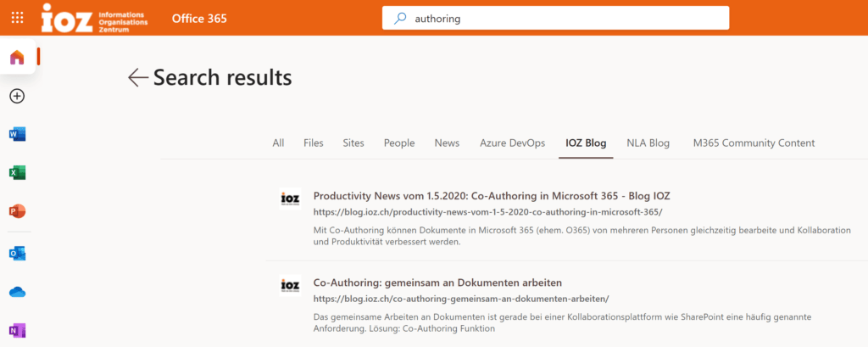Click description starting 'Das gemeinsame Arbeiten an Dokumenten'
This screenshot has width=868, height=347.
563,322
